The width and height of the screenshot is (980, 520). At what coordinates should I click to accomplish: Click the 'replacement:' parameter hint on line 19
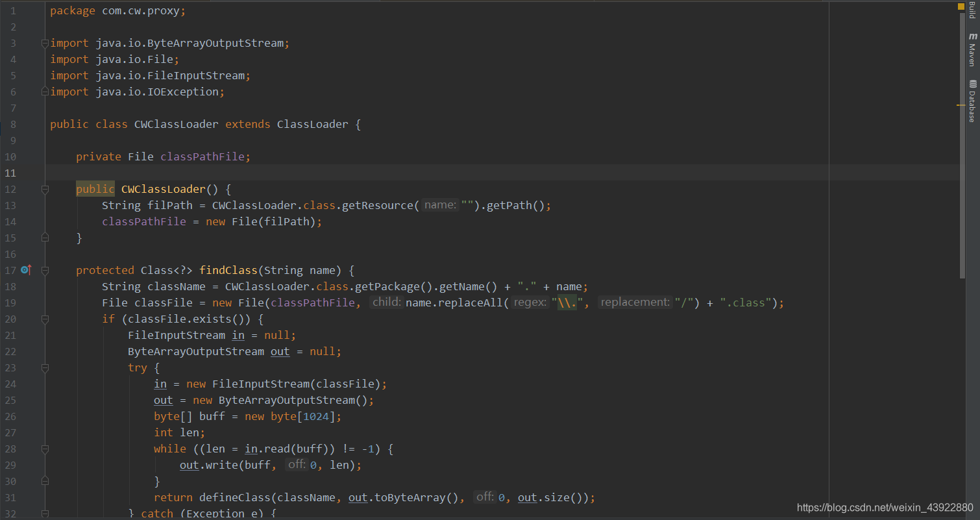click(635, 303)
